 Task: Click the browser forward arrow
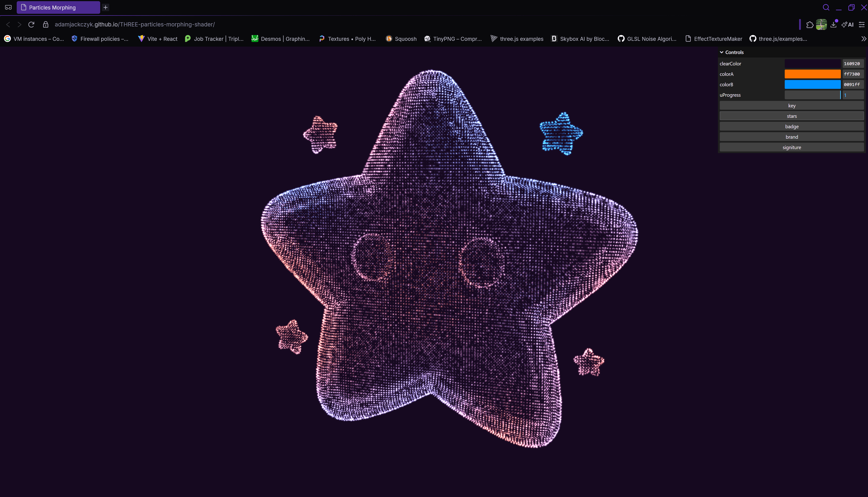tap(19, 25)
